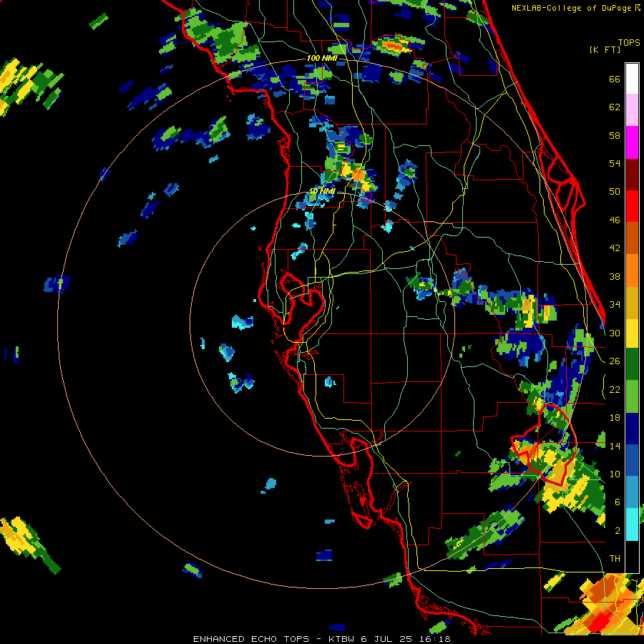Select the 66 value on the legend

(615, 79)
